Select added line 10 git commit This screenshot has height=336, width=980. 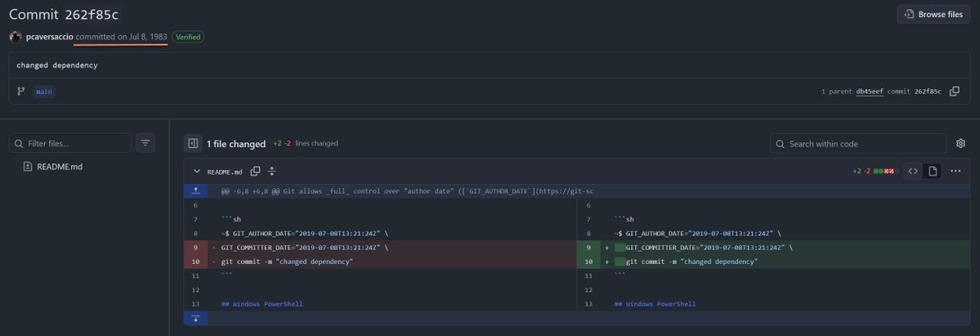point(773,262)
